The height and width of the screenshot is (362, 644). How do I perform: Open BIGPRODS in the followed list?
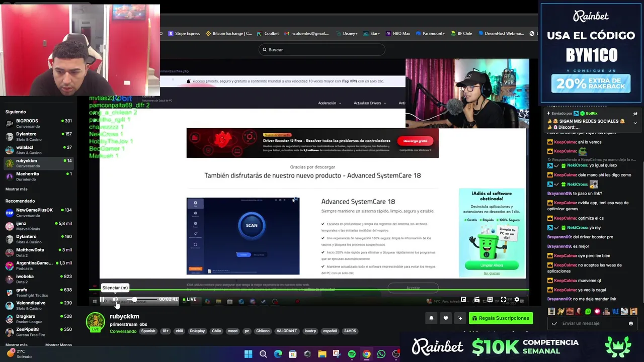click(x=38, y=123)
